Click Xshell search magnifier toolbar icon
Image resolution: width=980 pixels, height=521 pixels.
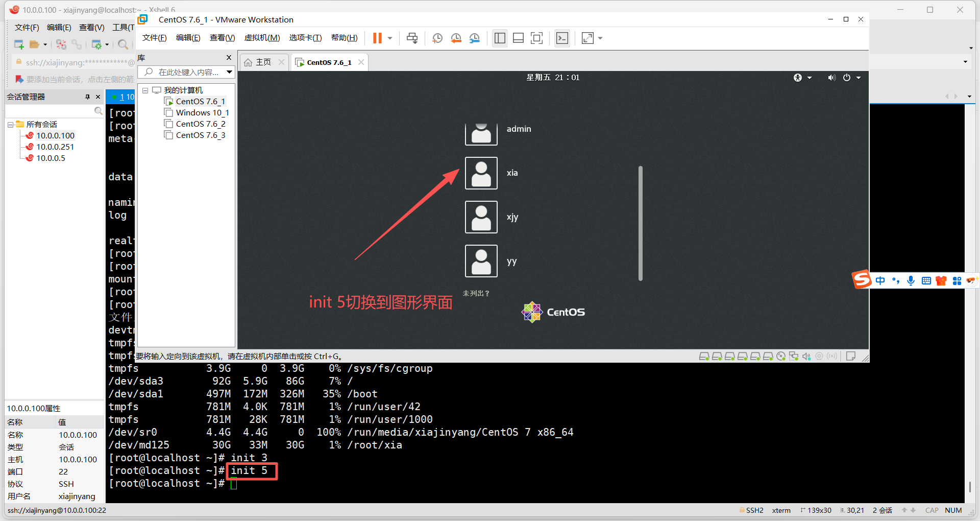[123, 45]
